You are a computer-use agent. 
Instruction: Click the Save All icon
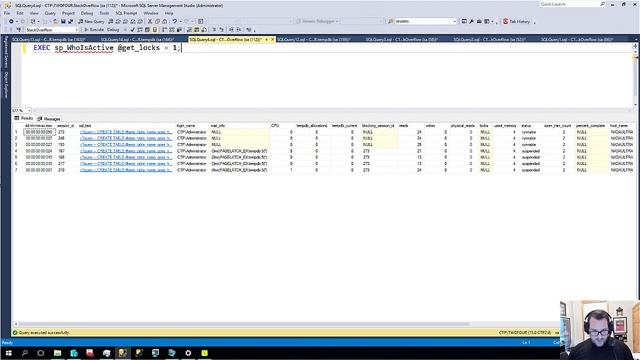pyautogui.click(x=71, y=21)
